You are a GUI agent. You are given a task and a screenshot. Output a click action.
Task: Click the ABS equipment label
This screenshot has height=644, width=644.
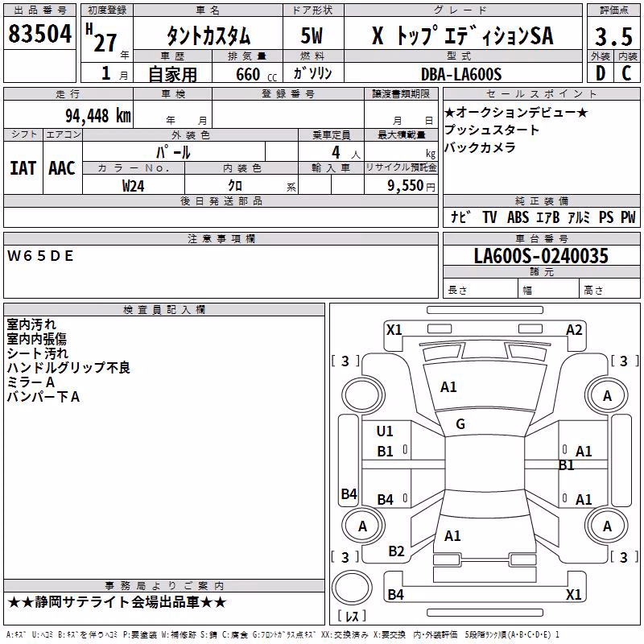(x=518, y=217)
